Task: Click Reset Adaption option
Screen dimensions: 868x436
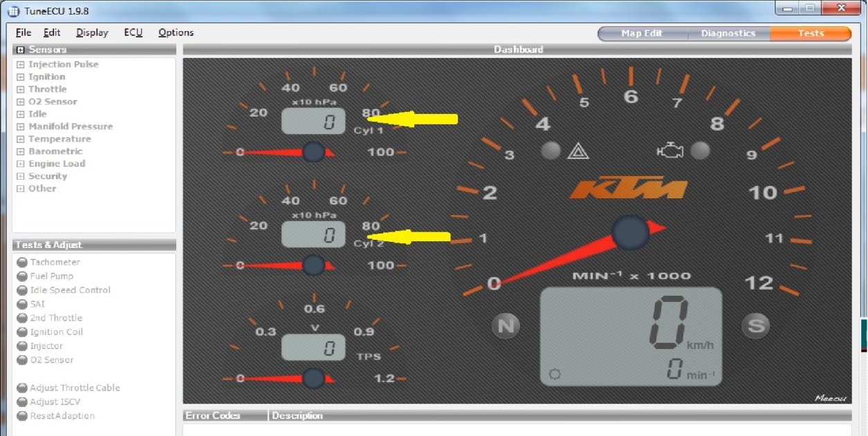Action: [62, 416]
